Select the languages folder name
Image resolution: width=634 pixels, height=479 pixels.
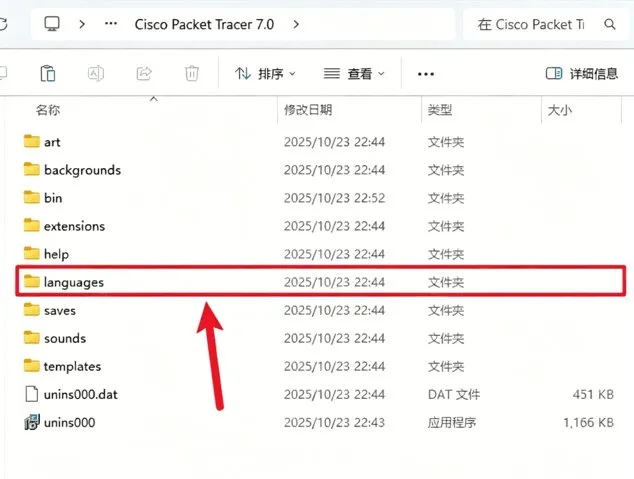(x=74, y=282)
